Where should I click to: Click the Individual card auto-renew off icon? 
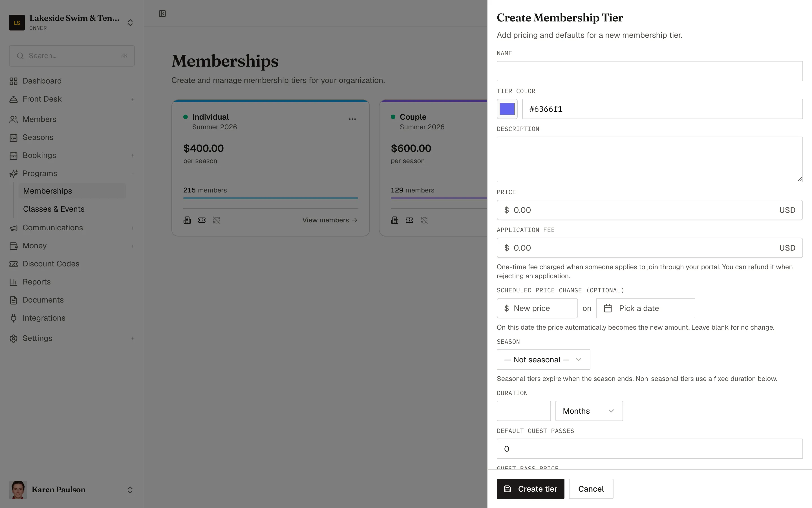217,220
